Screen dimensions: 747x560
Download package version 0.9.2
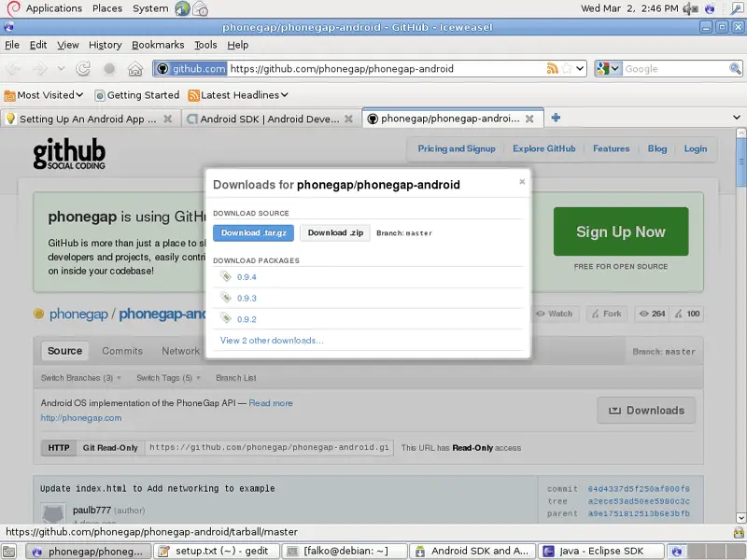[247, 319]
